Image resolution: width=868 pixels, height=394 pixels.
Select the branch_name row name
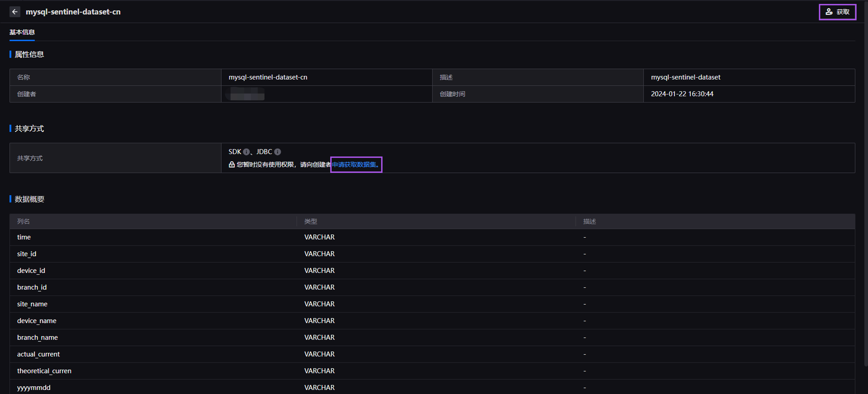(x=37, y=337)
